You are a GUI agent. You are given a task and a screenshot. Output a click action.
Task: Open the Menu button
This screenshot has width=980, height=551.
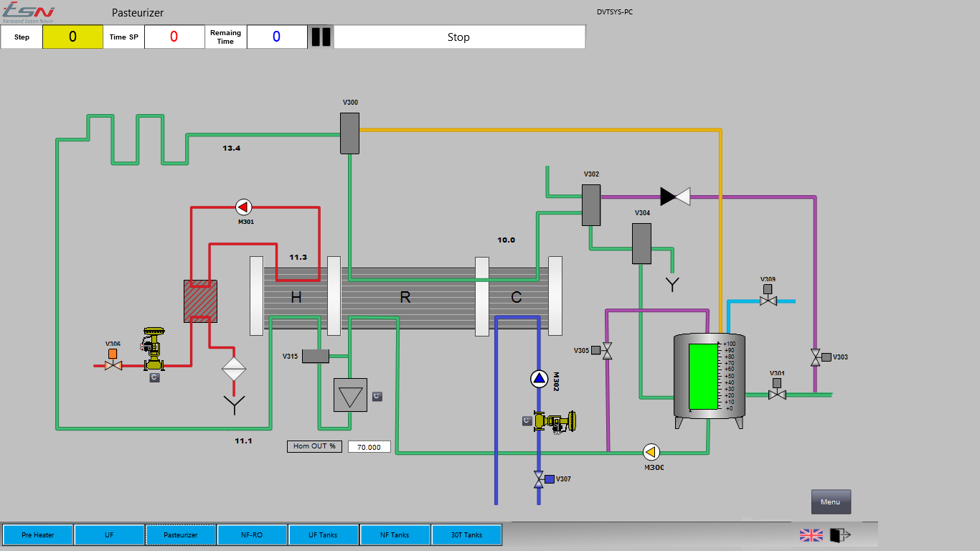(831, 502)
